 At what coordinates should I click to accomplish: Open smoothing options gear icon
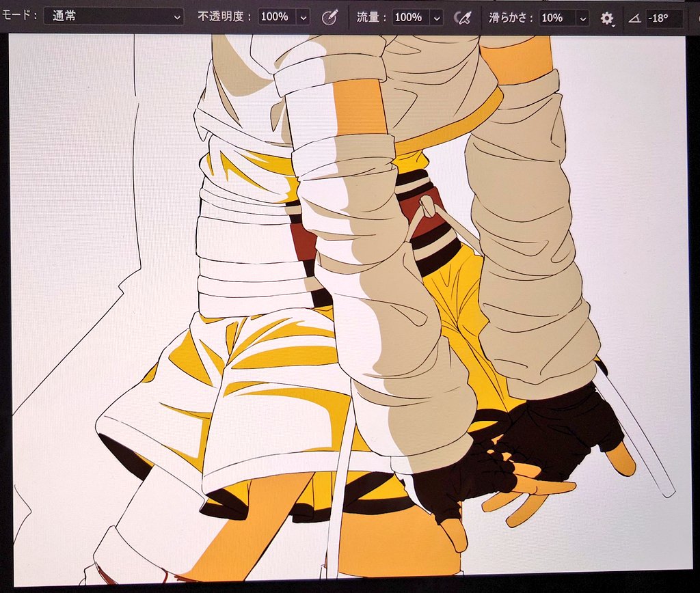[607, 18]
